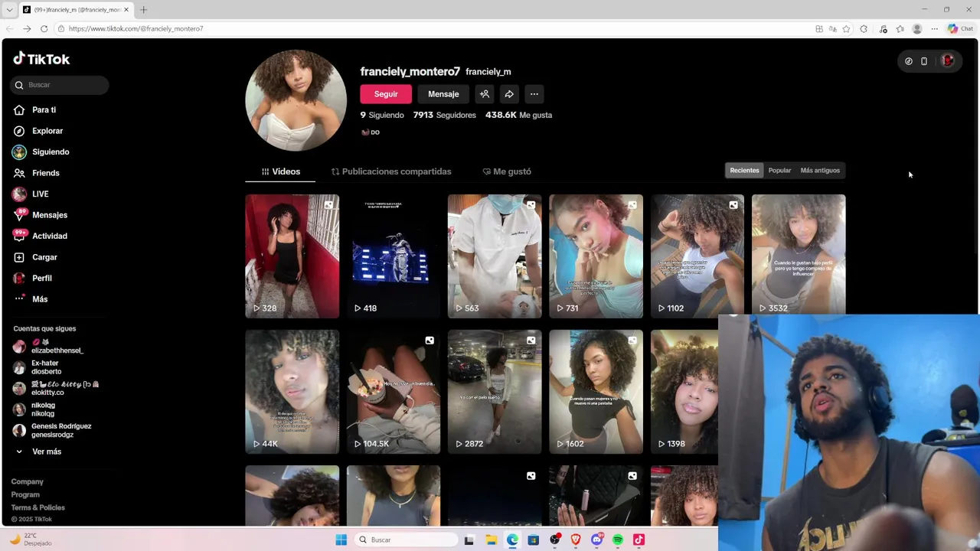
Task: Click the add-friend icon next to Mensaje
Action: 485,94
